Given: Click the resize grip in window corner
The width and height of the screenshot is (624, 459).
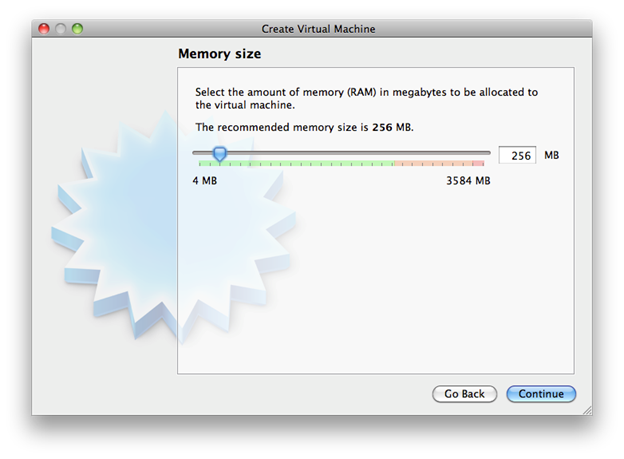Looking at the screenshot, I should [x=586, y=409].
